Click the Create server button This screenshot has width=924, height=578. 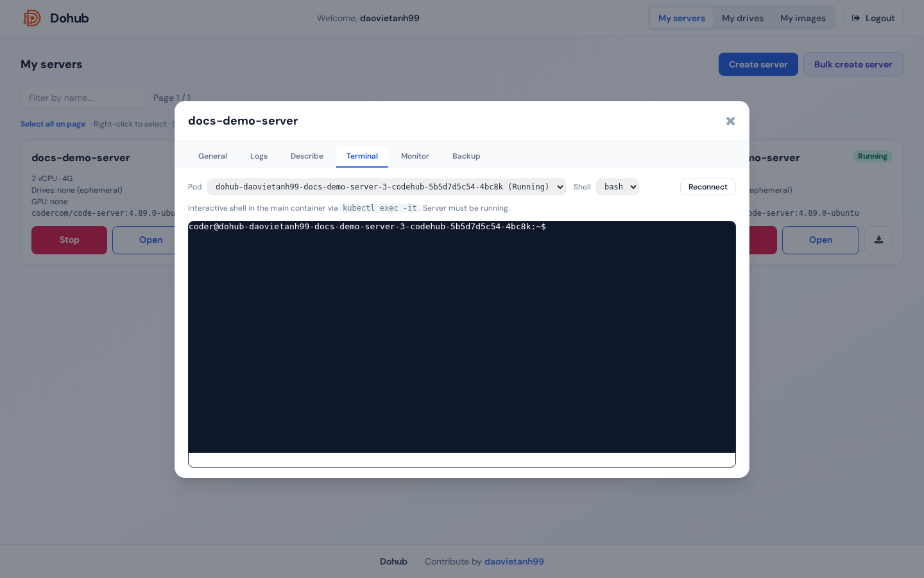pos(758,64)
